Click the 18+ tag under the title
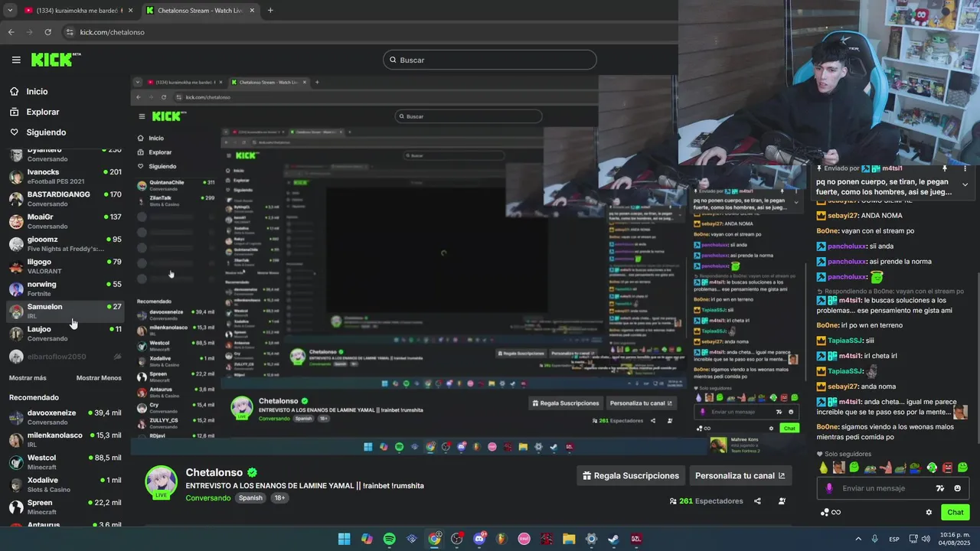Image resolution: width=980 pixels, height=551 pixels. click(279, 497)
